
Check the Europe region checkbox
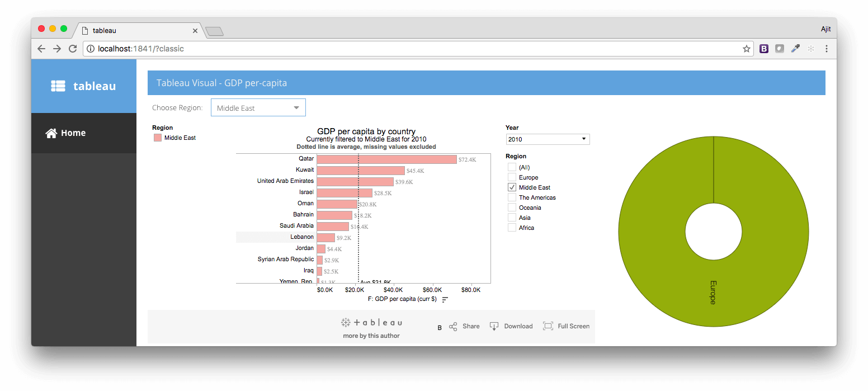[512, 177]
